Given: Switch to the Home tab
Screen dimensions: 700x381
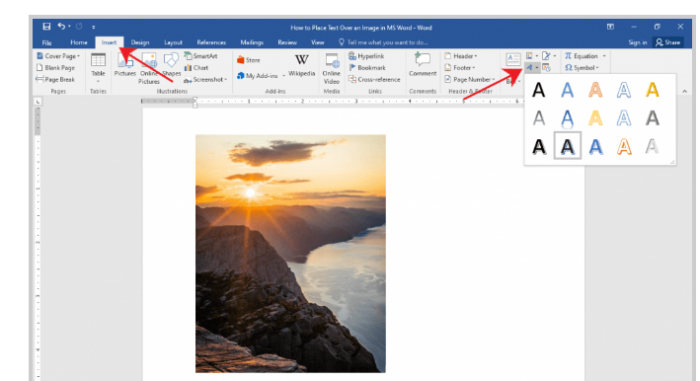Looking at the screenshot, I should pos(79,42).
